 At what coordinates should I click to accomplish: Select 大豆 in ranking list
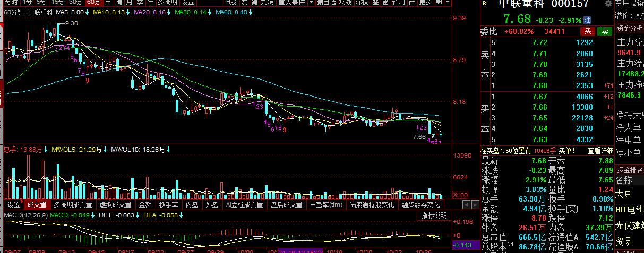point(624,195)
